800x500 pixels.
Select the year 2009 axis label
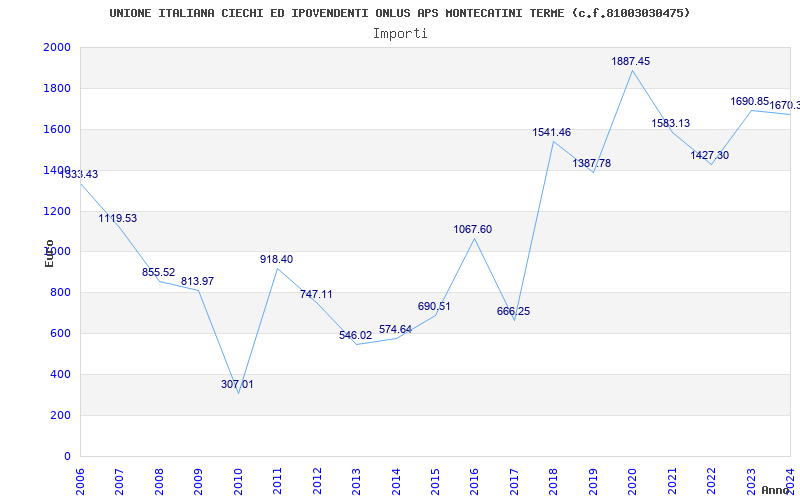(198, 481)
